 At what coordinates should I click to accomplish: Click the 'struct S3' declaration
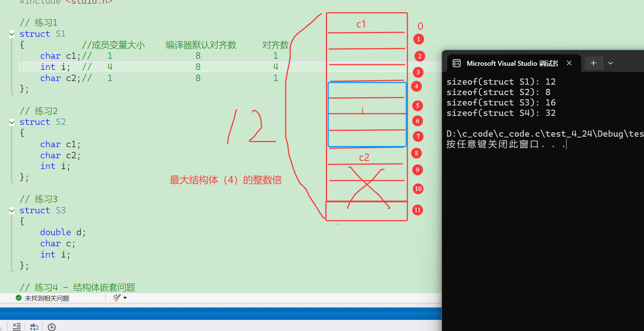coord(42,210)
